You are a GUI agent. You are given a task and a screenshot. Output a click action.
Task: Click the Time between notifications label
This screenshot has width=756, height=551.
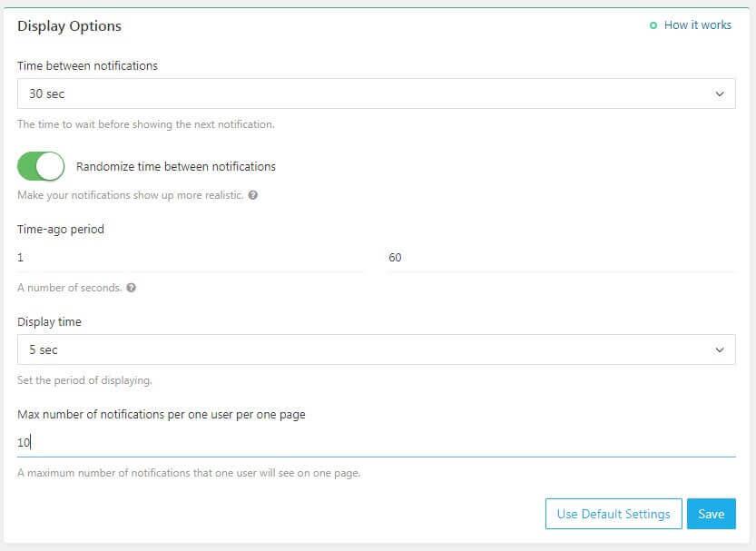(x=87, y=65)
